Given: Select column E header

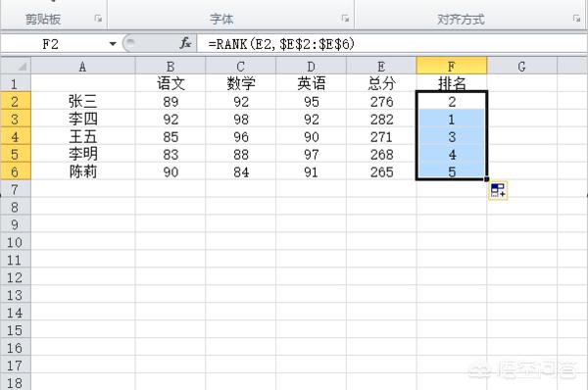Looking at the screenshot, I should pos(381,66).
